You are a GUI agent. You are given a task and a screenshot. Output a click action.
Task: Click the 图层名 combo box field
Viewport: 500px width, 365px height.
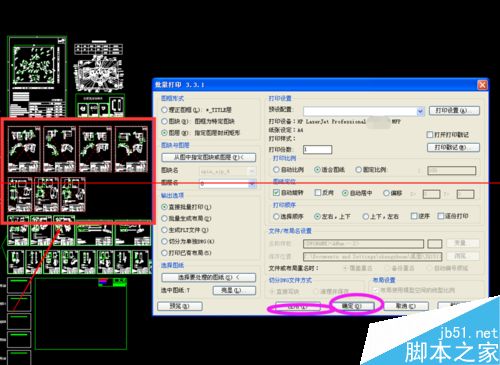pyautogui.click(x=228, y=183)
